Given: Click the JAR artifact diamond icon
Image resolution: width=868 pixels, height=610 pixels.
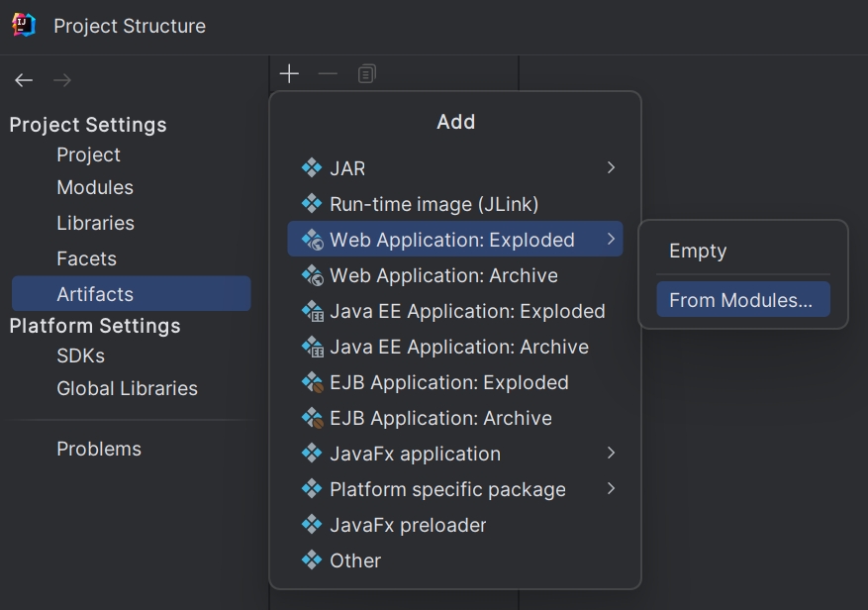Looking at the screenshot, I should [312, 168].
